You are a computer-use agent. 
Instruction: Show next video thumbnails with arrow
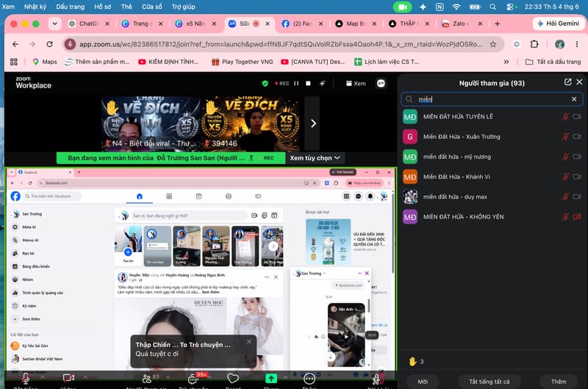click(313, 124)
